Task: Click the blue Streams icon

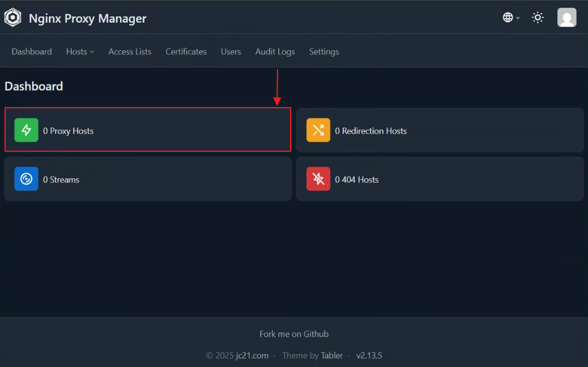Action: (26, 179)
